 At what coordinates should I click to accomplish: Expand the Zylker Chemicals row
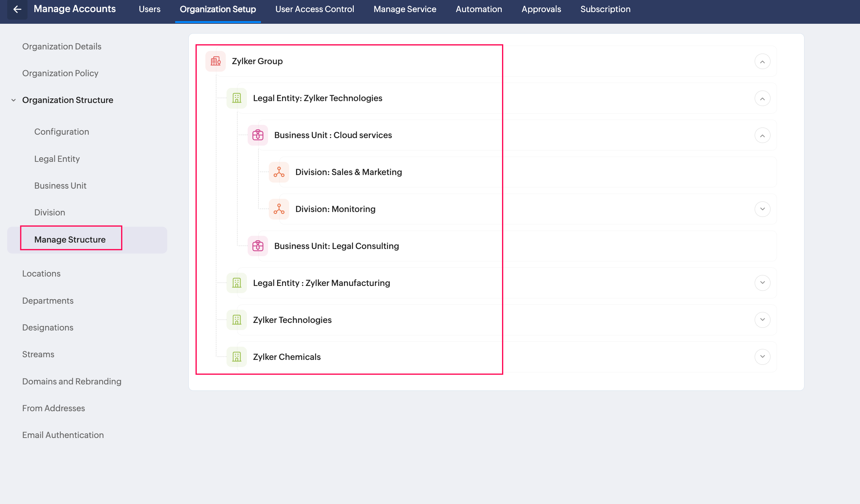[x=762, y=356]
